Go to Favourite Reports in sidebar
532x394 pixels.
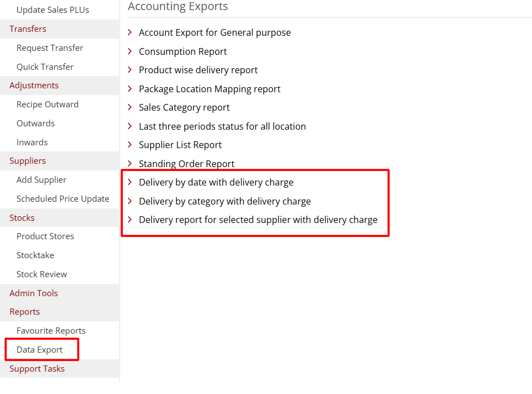tap(51, 331)
